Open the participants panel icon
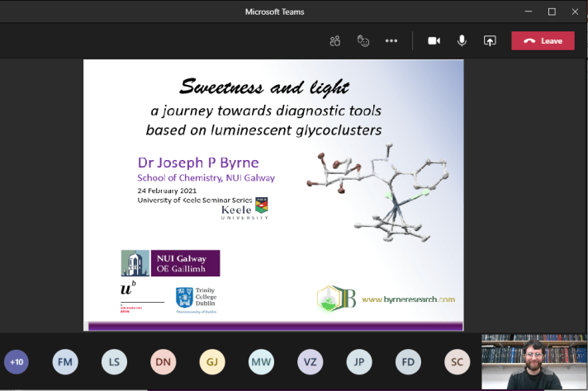The image size is (588, 391). (x=334, y=40)
